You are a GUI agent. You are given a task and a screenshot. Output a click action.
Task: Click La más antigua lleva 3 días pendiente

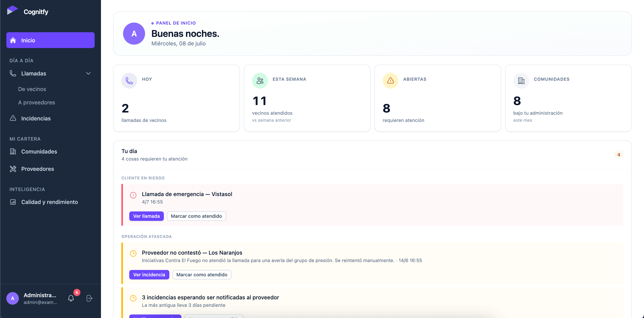tap(184, 305)
